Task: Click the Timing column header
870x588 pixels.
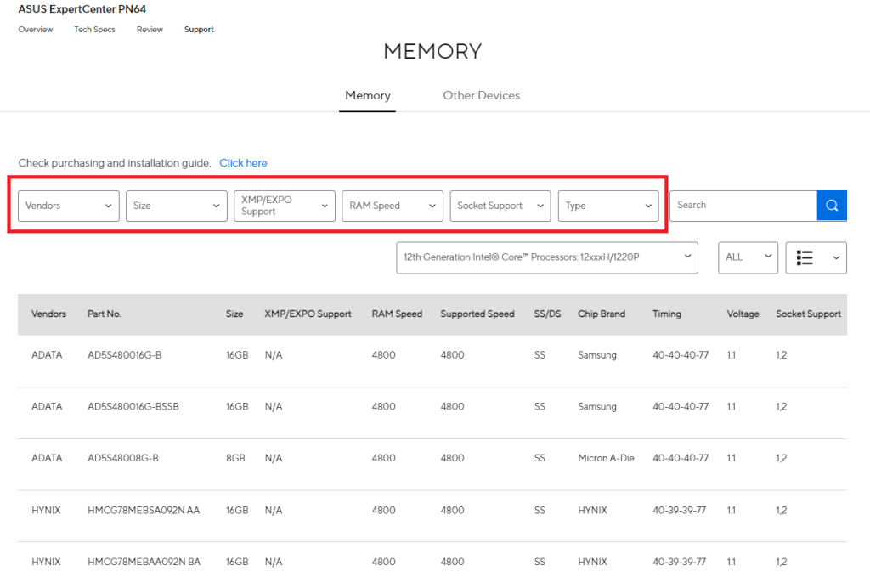Action: [x=667, y=314]
